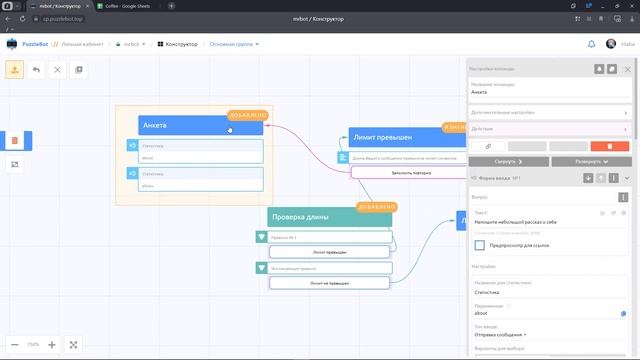Click the Лимит превышен button under Правило №1
The width and height of the screenshot is (640, 360).
pos(329,252)
